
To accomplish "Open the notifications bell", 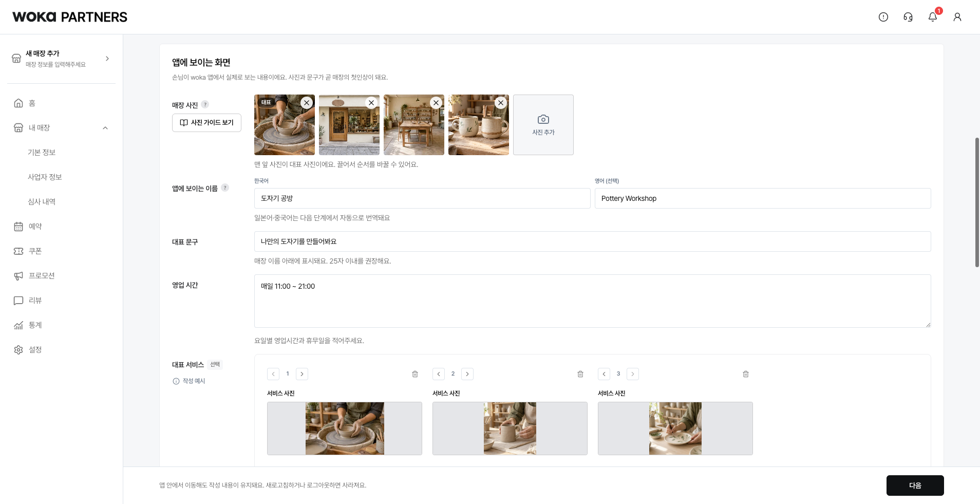I will click(x=933, y=17).
